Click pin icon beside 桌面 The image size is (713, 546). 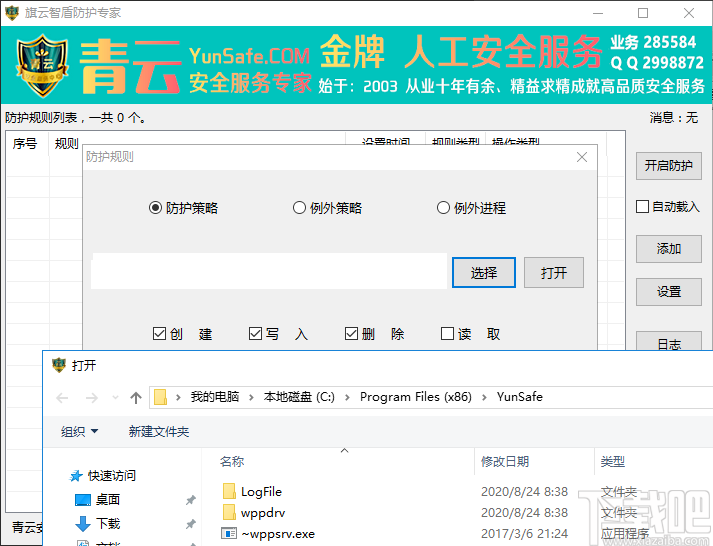(191, 500)
